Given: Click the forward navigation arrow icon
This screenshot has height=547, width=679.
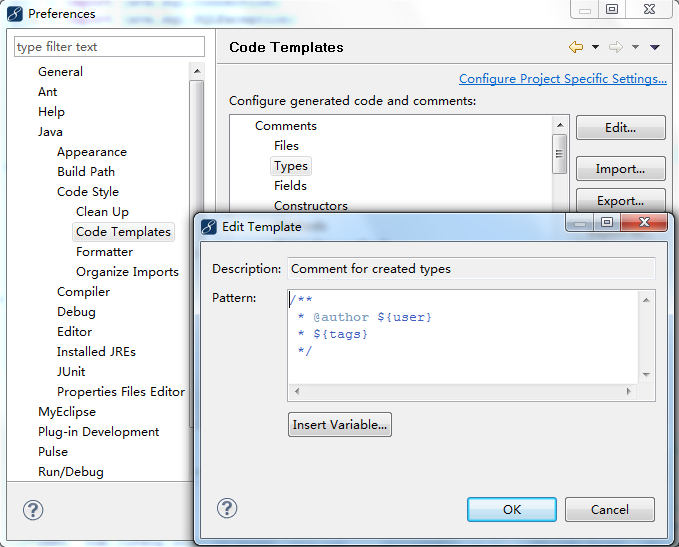Looking at the screenshot, I should point(615,47).
